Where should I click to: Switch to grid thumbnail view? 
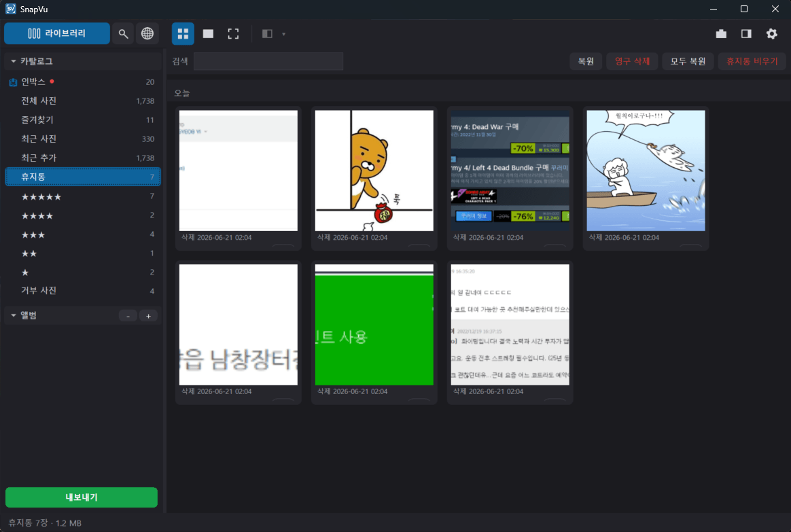click(x=183, y=34)
